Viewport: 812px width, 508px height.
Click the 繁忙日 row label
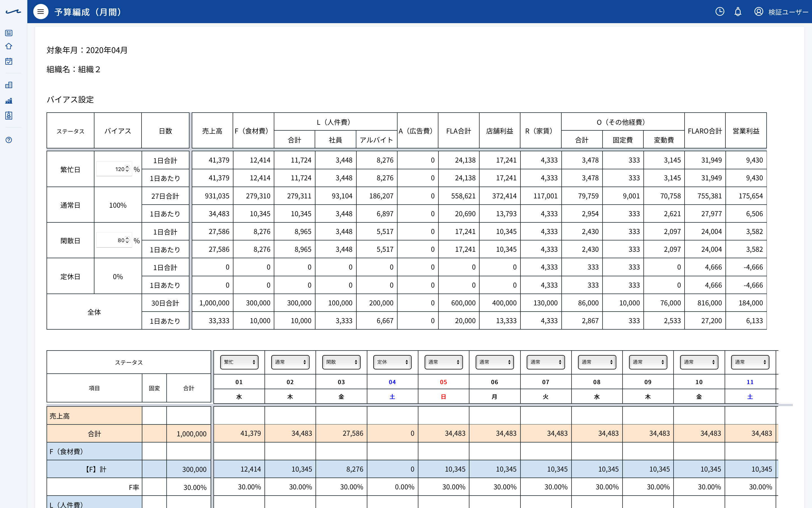click(x=70, y=169)
